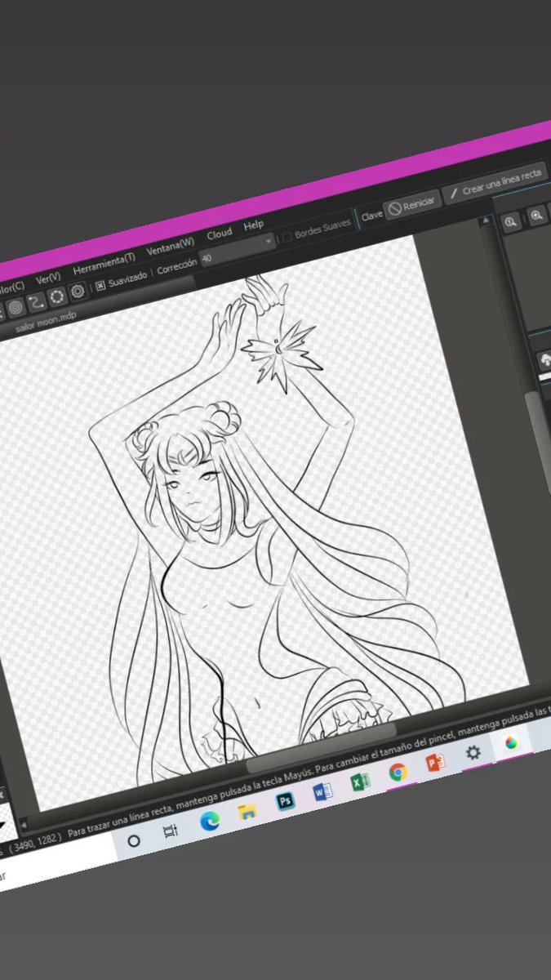Open the Ver(V) menu

click(x=48, y=278)
